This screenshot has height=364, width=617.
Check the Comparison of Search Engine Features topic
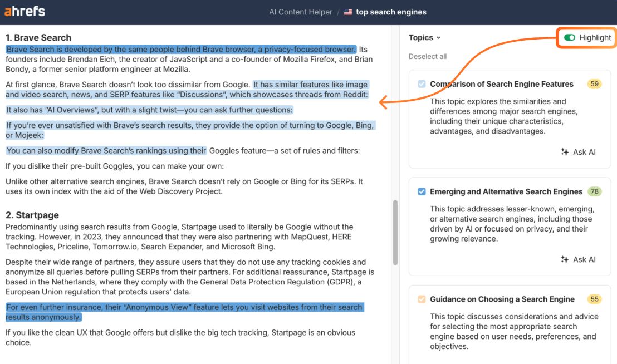[421, 83]
